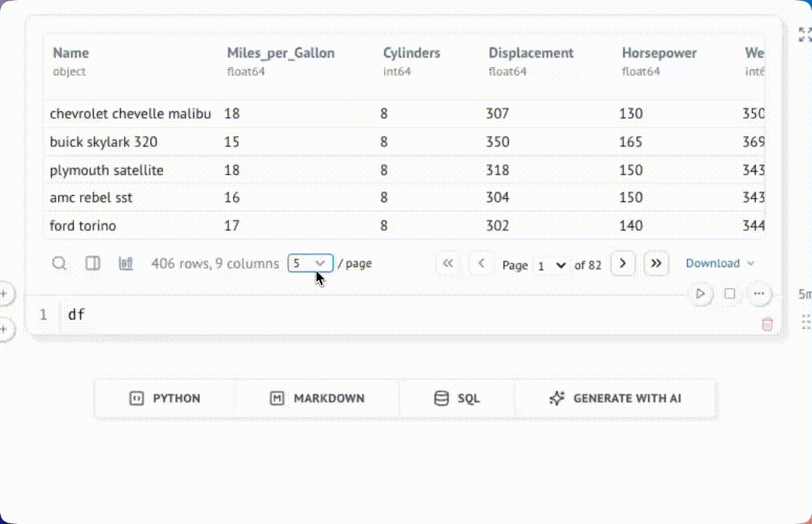Go to the first page arrows
This screenshot has height=524, width=812.
point(448,263)
